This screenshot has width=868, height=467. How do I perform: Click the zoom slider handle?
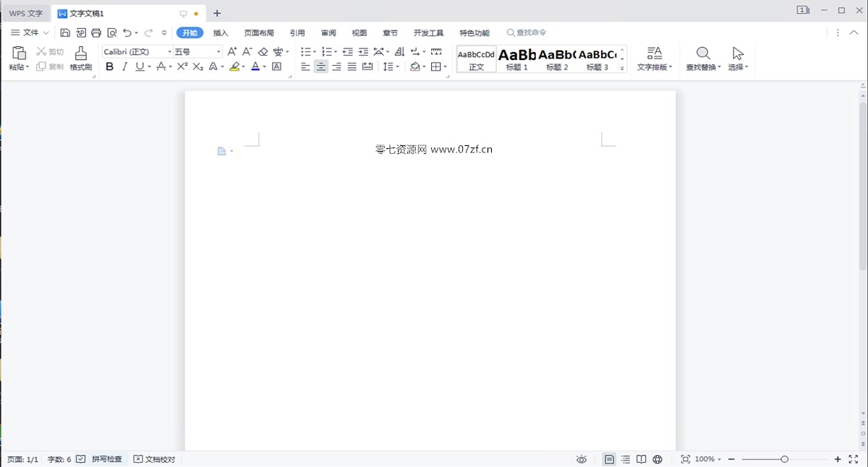point(785,459)
